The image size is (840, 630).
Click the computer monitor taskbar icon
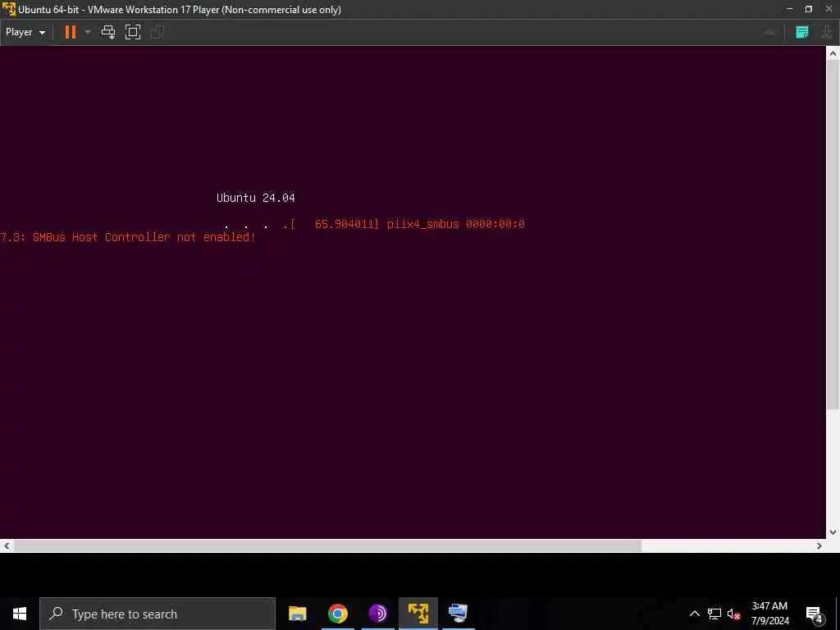(x=458, y=614)
